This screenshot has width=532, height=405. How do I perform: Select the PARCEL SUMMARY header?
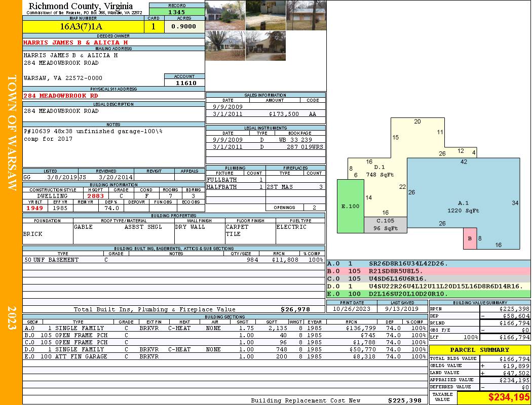[x=480, y=350]
